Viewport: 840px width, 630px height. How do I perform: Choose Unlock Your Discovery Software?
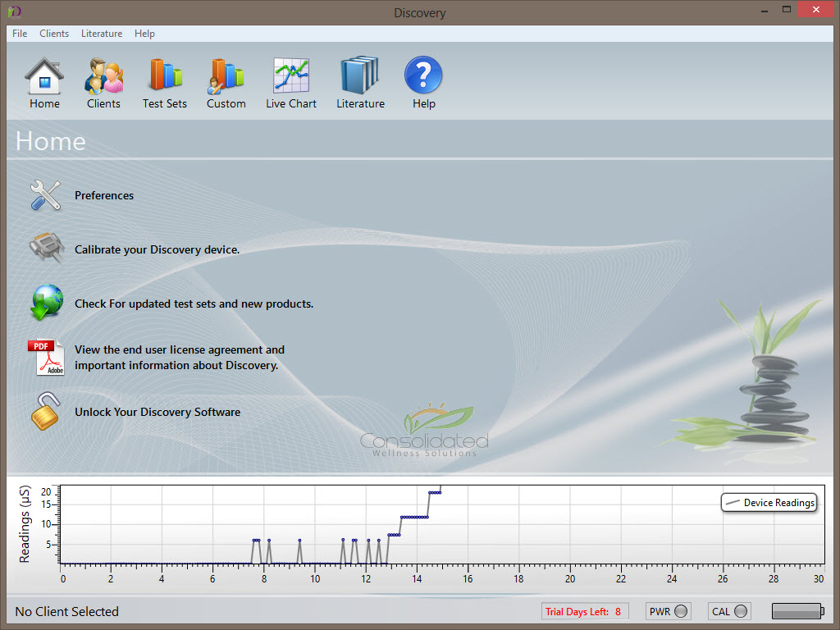tap(157, 412)
